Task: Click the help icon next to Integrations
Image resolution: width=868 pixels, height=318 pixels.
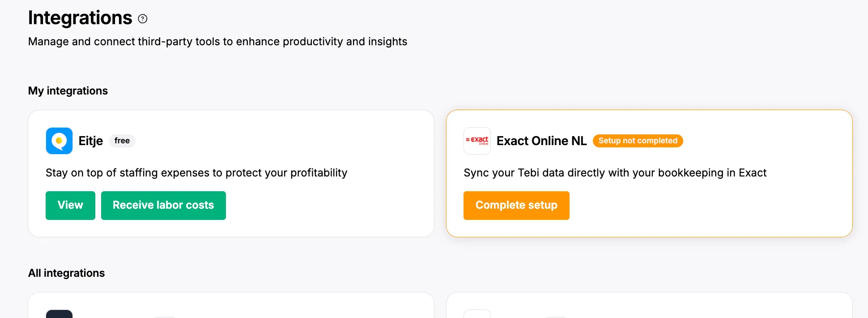Action: coord(143,19)
